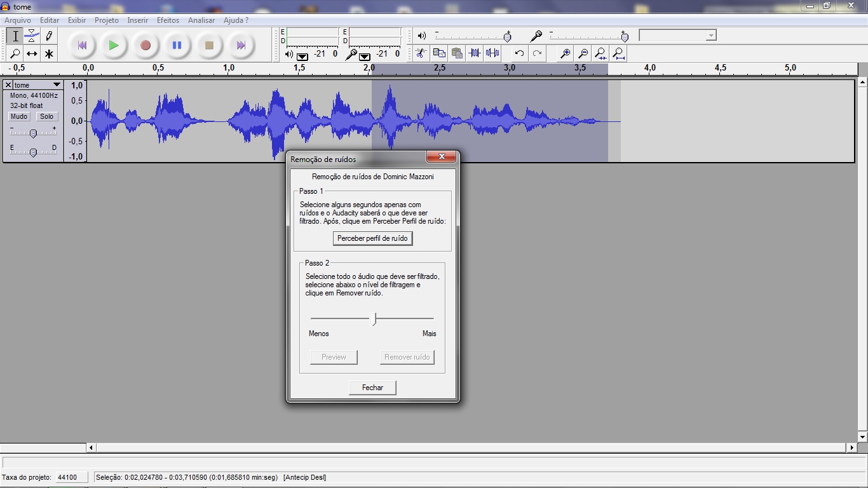
Task: Open the Efeitos menu
Action: click(x=168, y=20)
